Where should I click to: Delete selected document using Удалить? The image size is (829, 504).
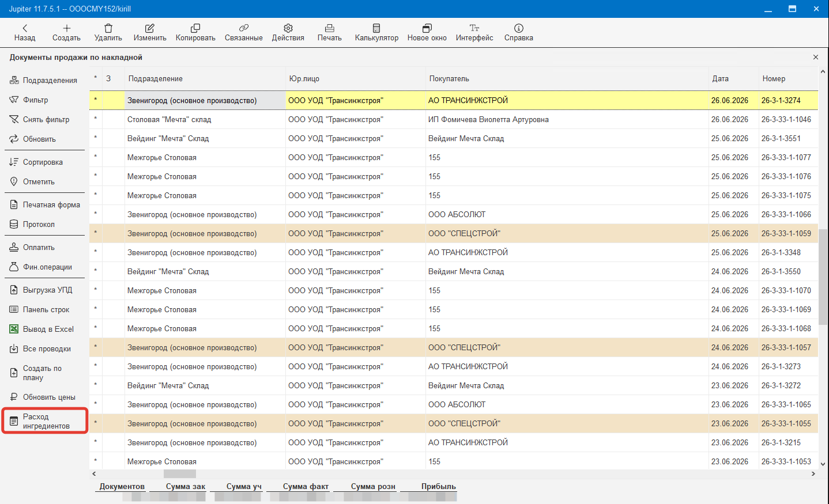[x=108, y=33]
